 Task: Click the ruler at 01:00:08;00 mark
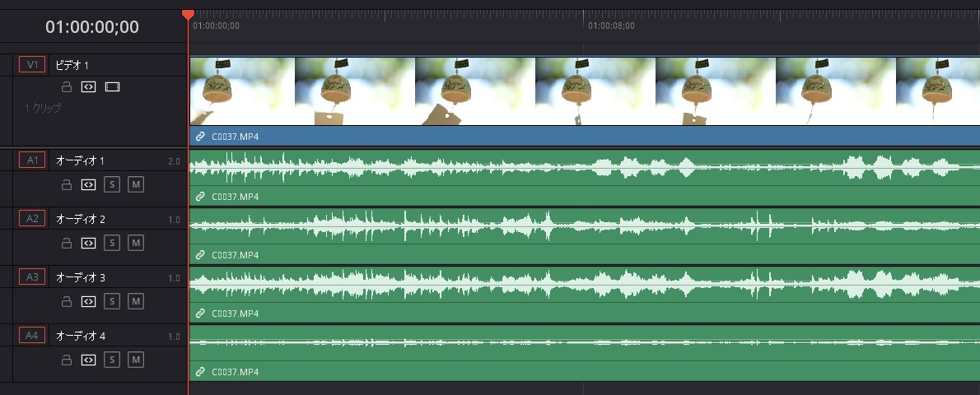[x=585, y=25]
